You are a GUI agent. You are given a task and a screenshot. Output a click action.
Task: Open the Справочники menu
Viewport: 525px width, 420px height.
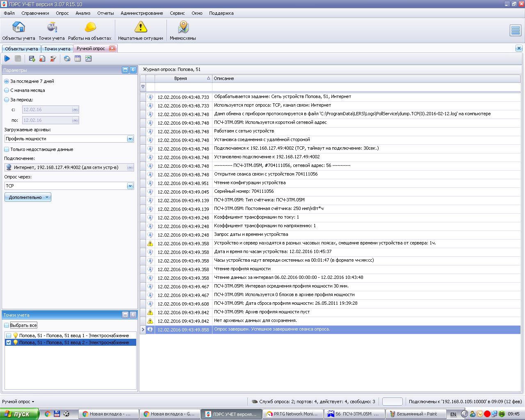(x=35, y=13)
